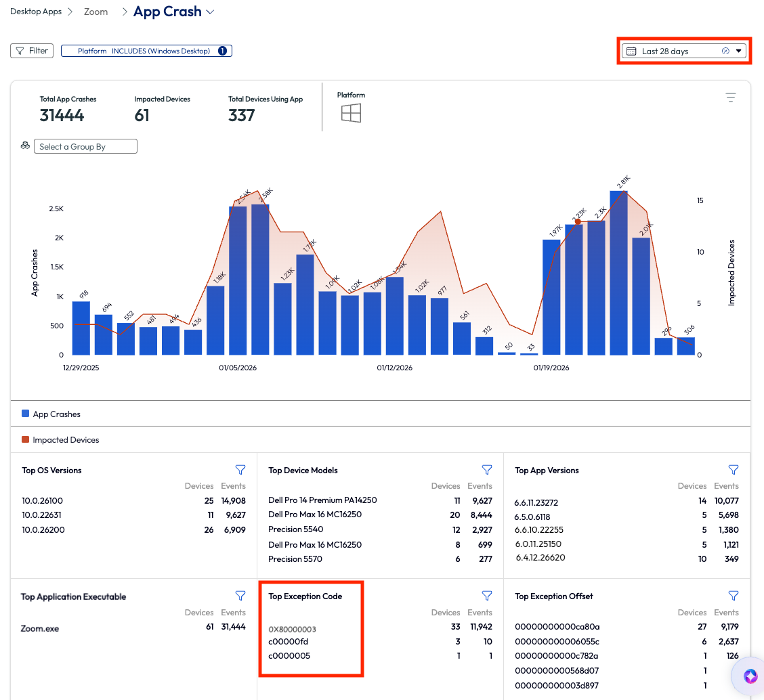The image size is (764, 700).
Task: Navigate to Desktop Apps via breadcrumb
Action: (36, 12)
